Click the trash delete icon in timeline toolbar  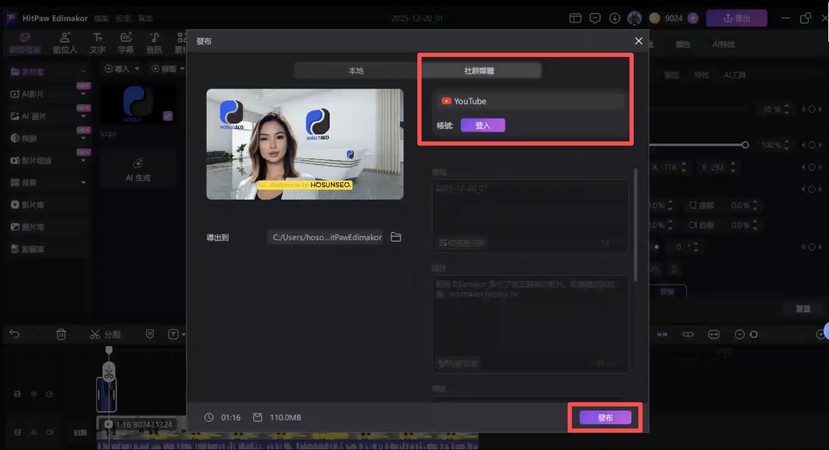61,334
